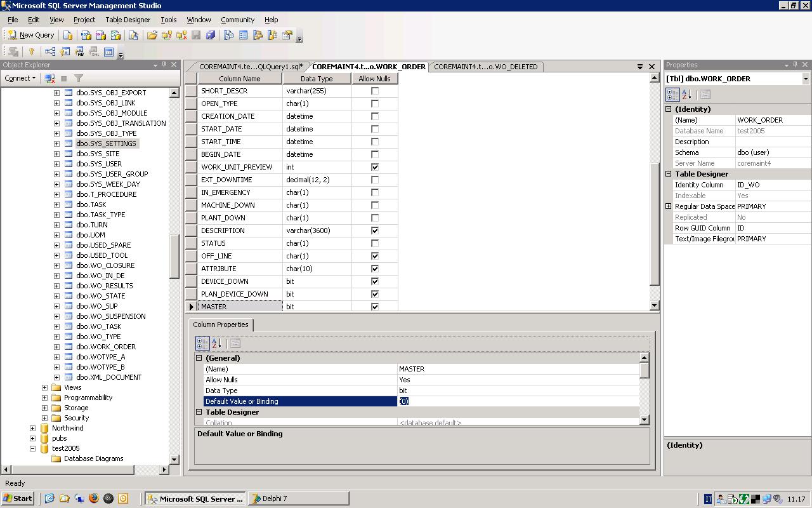This screenshot has width=812, height=508.
Task: Click the Default Value or Binding value field
Action: coord(518,401)
